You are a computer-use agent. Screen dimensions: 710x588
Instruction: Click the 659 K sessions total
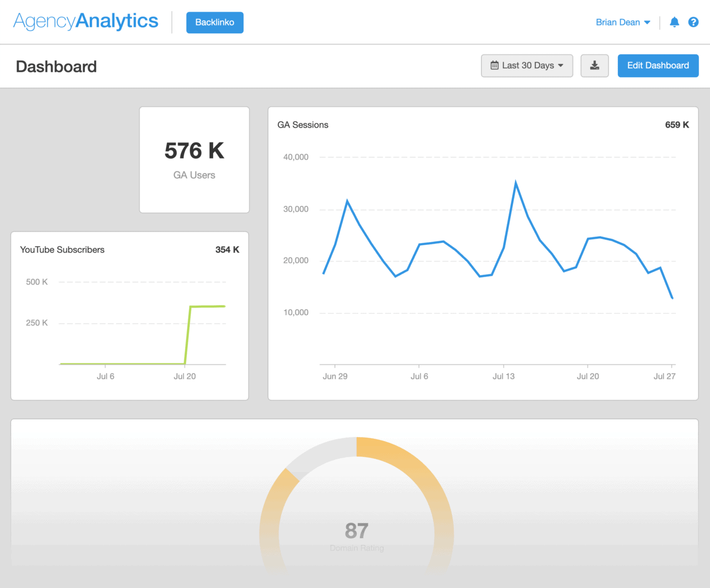(x=677, y=125)
